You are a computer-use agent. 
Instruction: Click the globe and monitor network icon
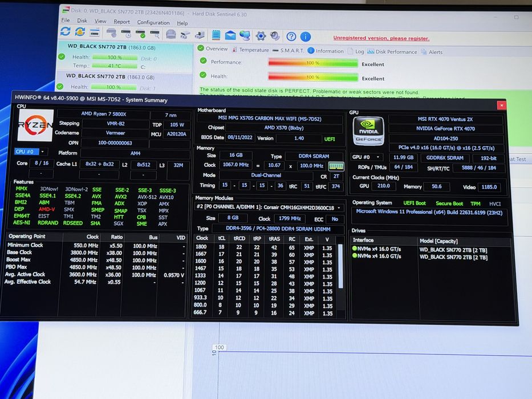click(x=245, y=35)
